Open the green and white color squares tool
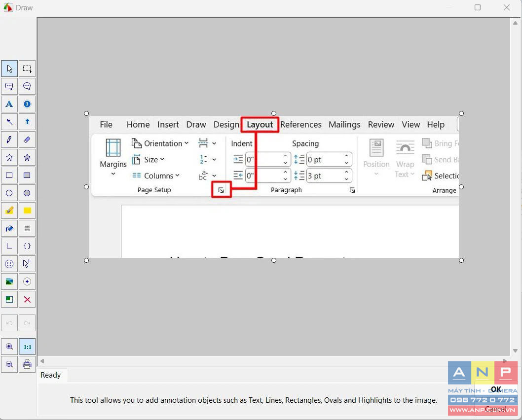The height and width of the screenshot is (420, 522). (x=9, y=299)
